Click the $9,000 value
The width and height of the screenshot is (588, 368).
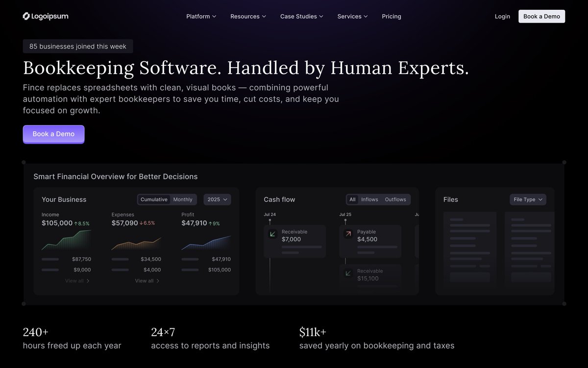click(x=82, y=270)
